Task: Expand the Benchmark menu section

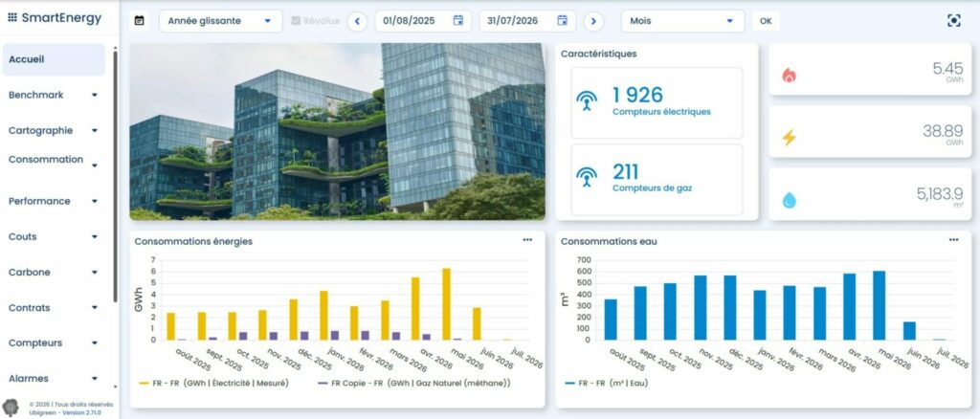Action: pos(54,95)
